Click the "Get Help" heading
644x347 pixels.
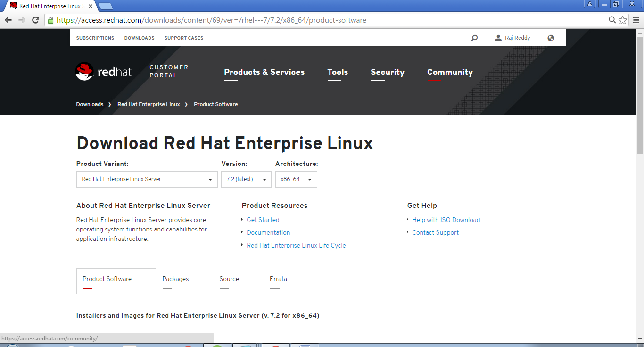(422, 206)
